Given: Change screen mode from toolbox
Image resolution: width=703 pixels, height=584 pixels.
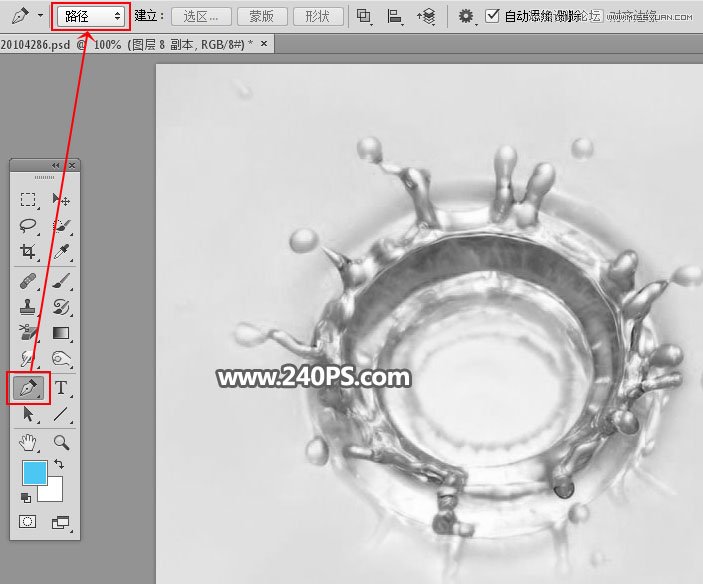Looking at the screenshot, I should (61, 522).
